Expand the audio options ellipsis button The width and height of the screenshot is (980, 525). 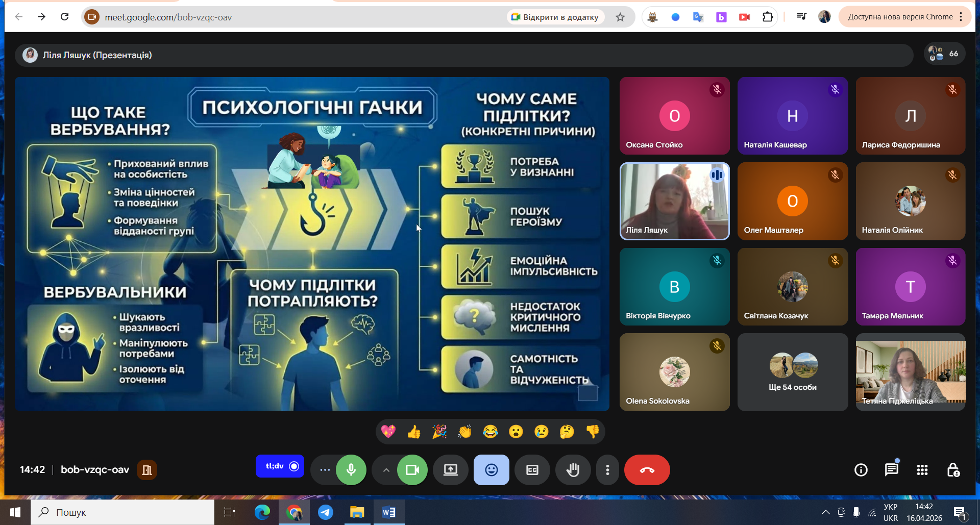click(325, 470)
